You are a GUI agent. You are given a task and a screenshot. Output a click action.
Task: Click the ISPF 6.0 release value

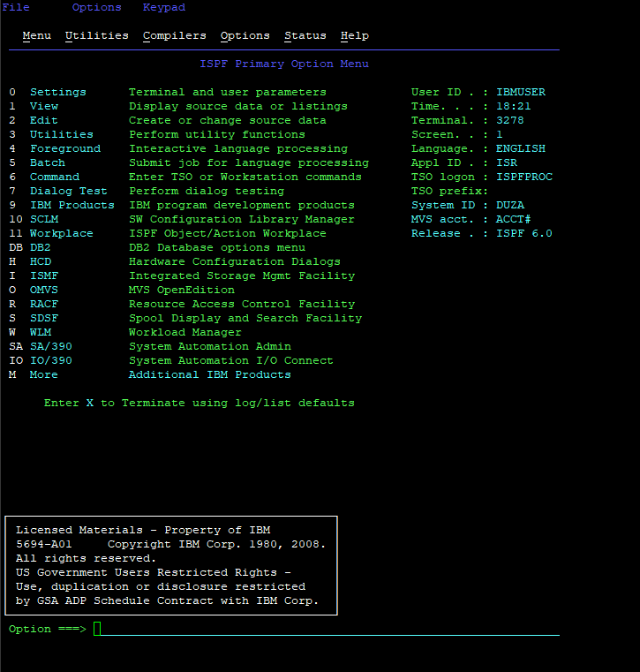click(x=523, y=234)
